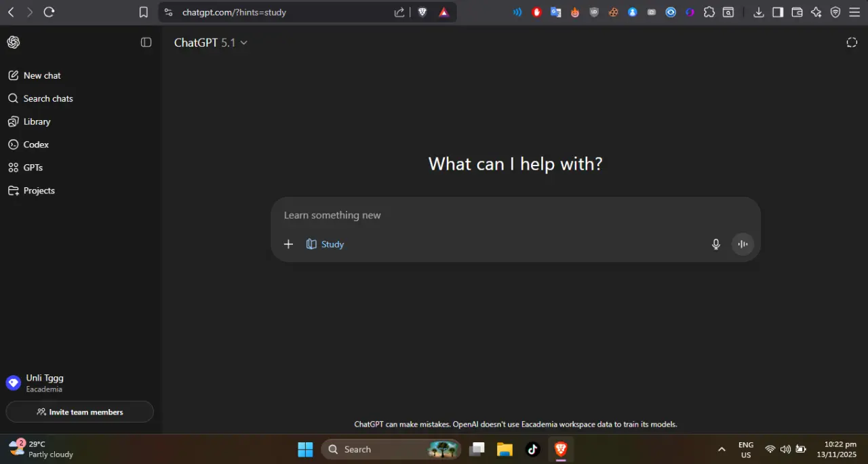The image size is (868, 464).
Task: Open the Windows Start menu
Action: [x=305, y=449]
